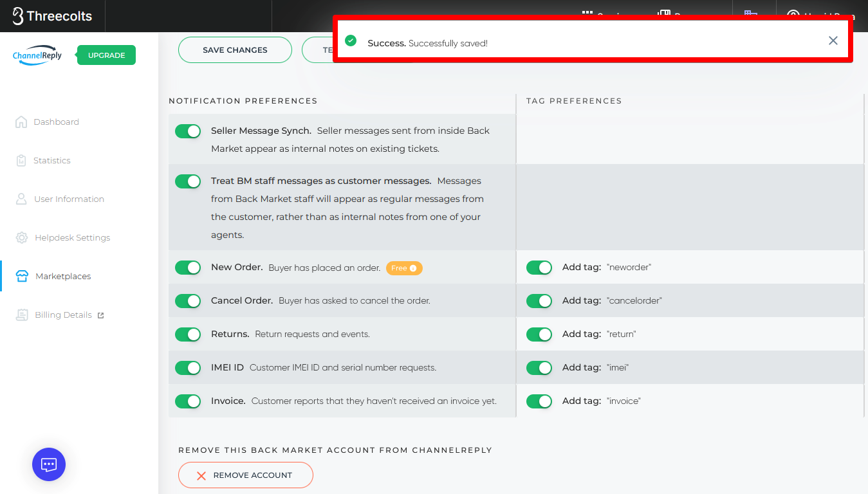Open Helpdesk Settings
This screenshot has height=494, width=868.
pos(63,237)
